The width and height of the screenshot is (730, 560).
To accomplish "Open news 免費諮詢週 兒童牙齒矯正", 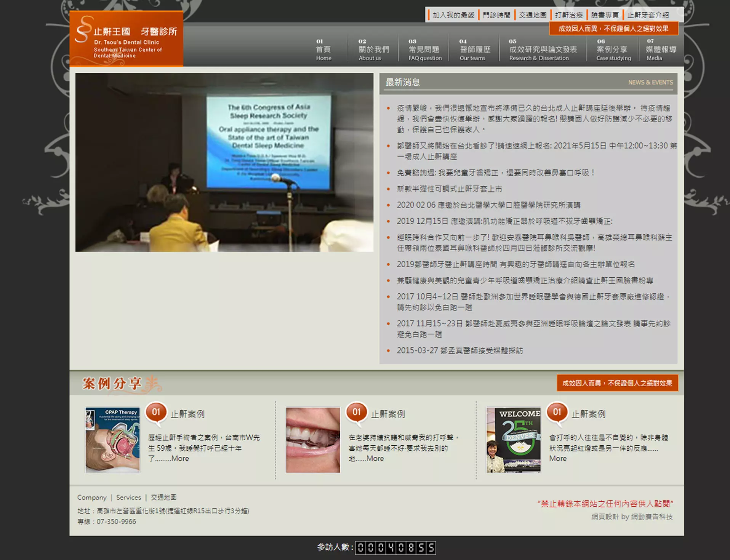I will 496,173.
